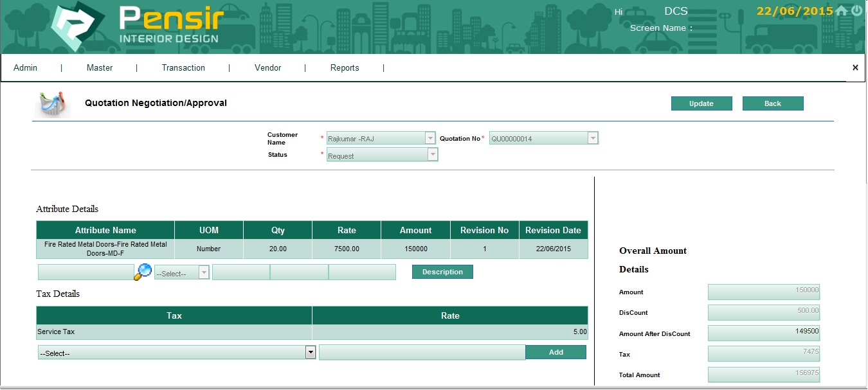Add the tax with Add button

[556, 352]
